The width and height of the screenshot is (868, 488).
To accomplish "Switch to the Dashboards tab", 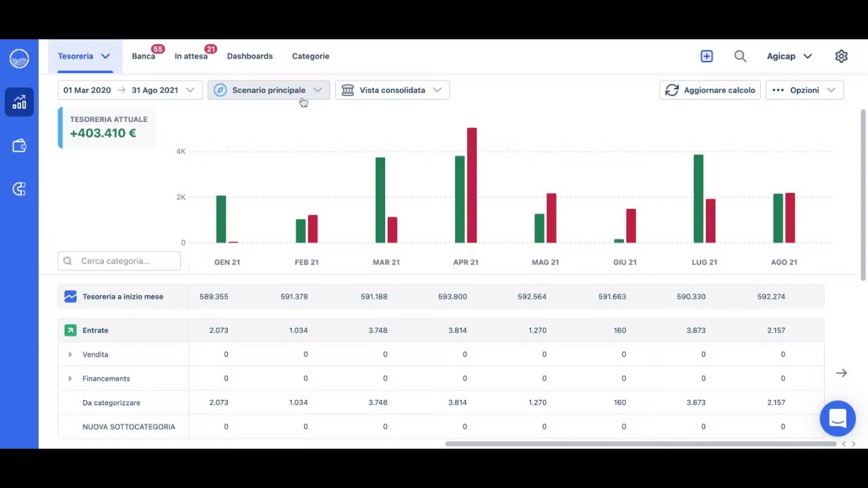I will coord(250,56).
